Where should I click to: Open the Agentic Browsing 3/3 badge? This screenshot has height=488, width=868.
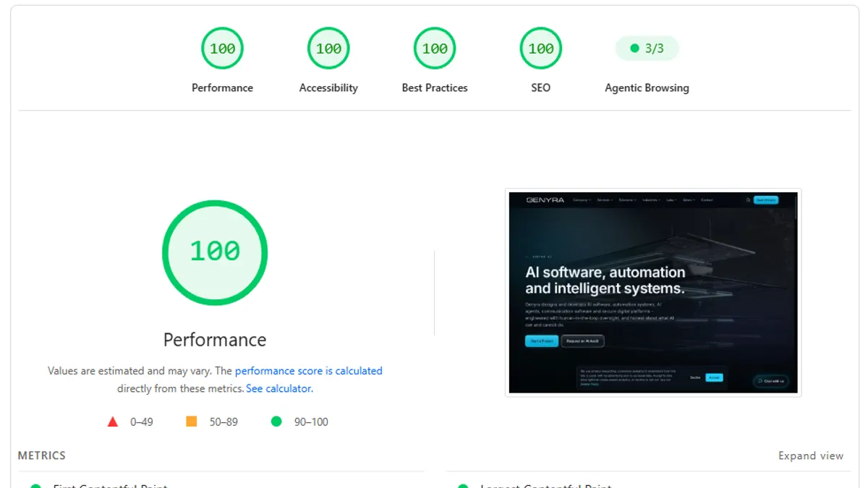[647, 48]
